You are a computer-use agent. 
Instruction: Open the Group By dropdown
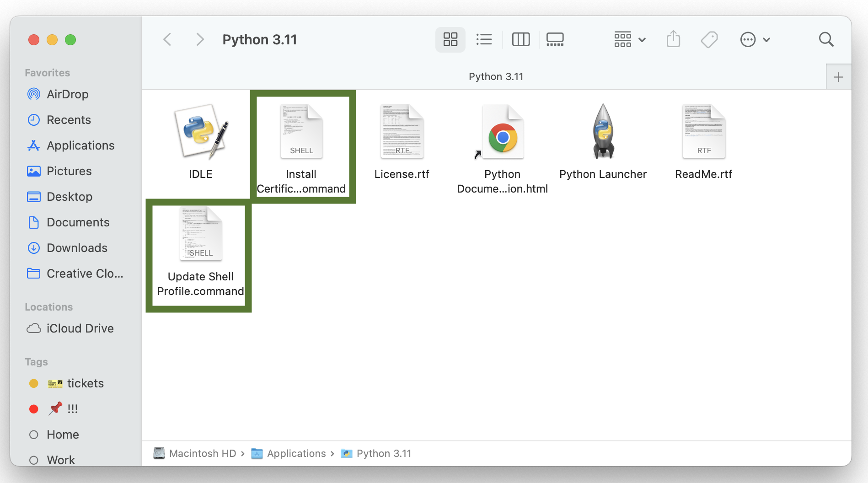[630, 40]
